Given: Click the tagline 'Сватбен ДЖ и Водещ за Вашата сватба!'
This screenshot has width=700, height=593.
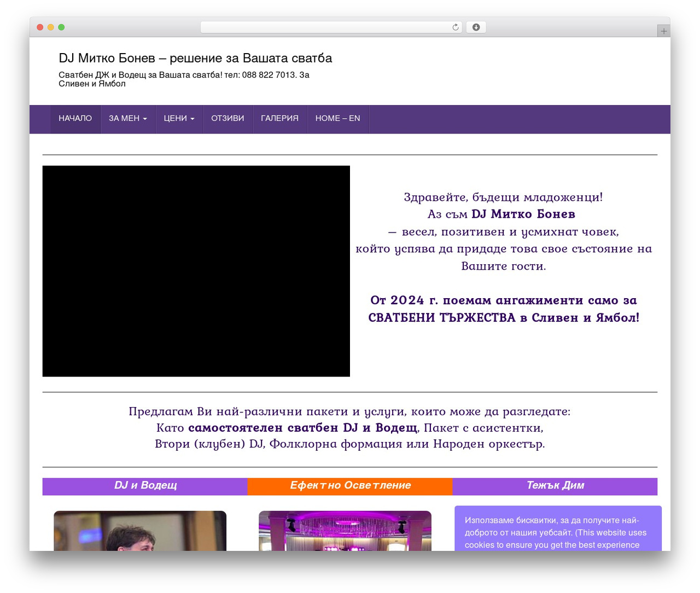Looking at the screenshot, I should [141, 75].
